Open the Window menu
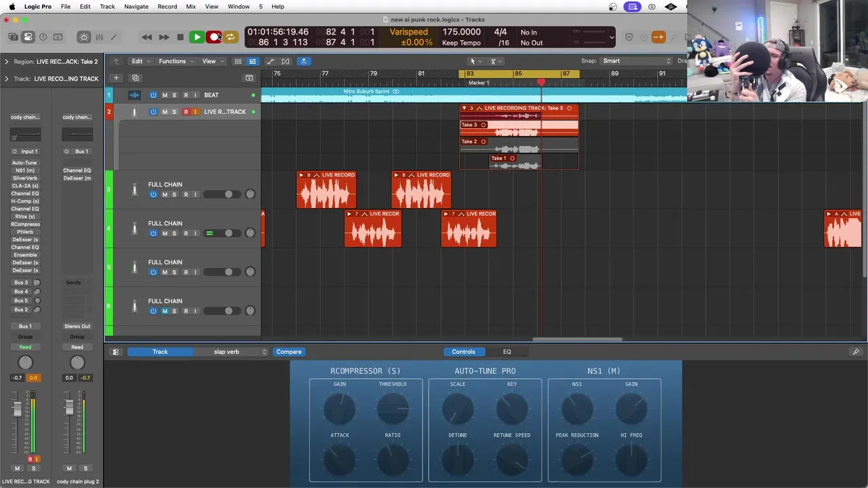 (238, 7)
